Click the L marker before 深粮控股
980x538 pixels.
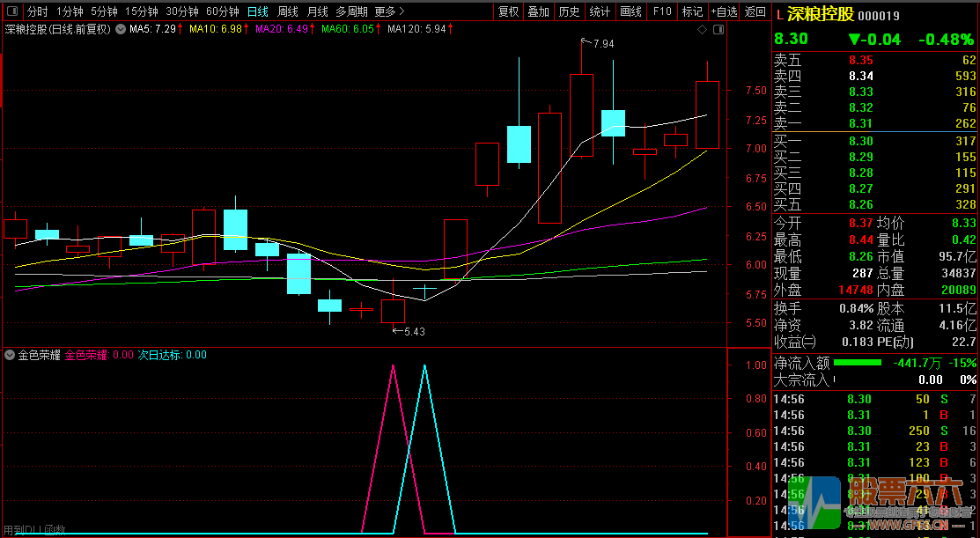pos(779,15)
